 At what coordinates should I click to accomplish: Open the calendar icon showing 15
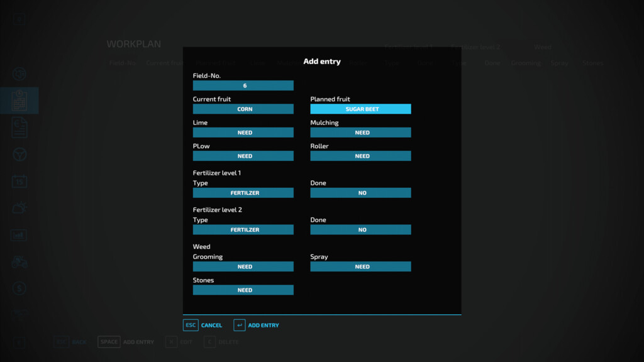[x=19, y=182]
